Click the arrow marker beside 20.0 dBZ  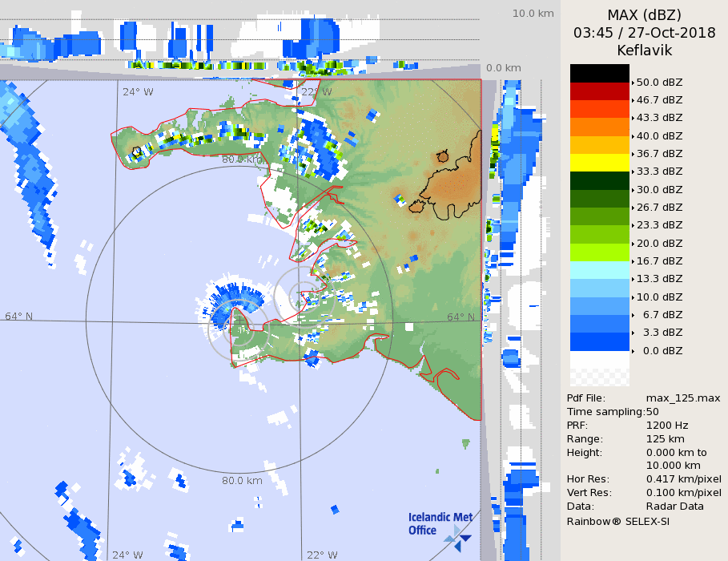(633, 244)
